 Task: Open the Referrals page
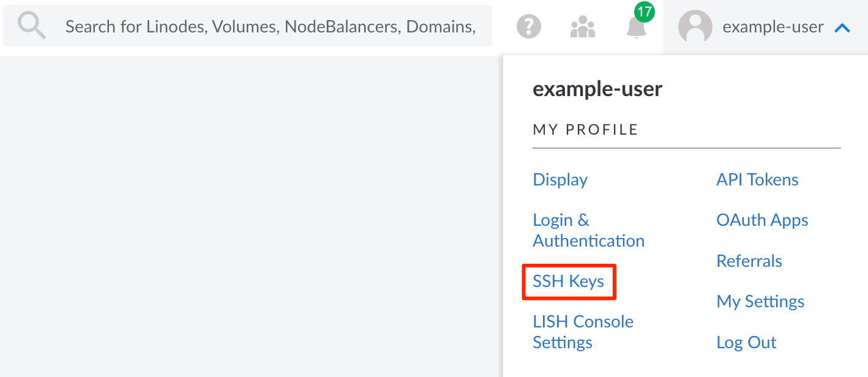749,261
